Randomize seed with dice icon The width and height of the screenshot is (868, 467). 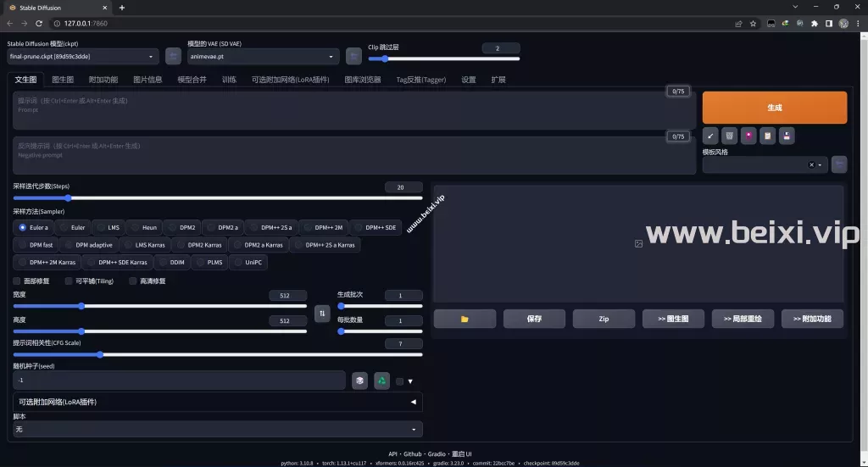click(x=359, y=381)
